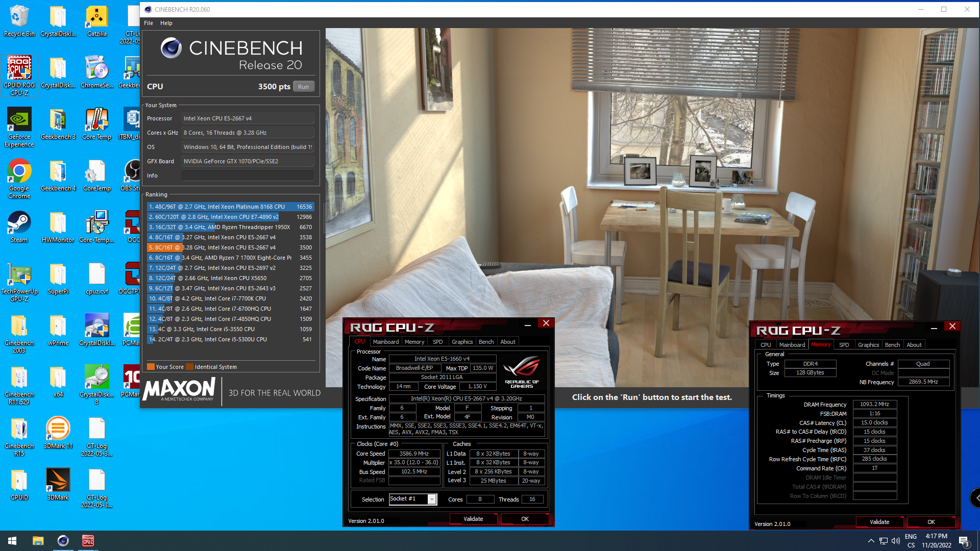Open the Geekbench 4 folder icon

[58, 175]
